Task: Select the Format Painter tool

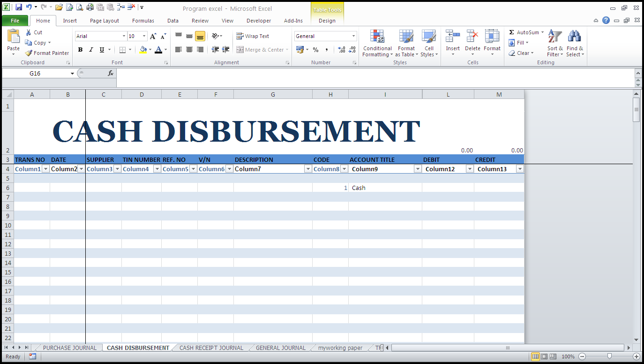Action: point(47,53)
